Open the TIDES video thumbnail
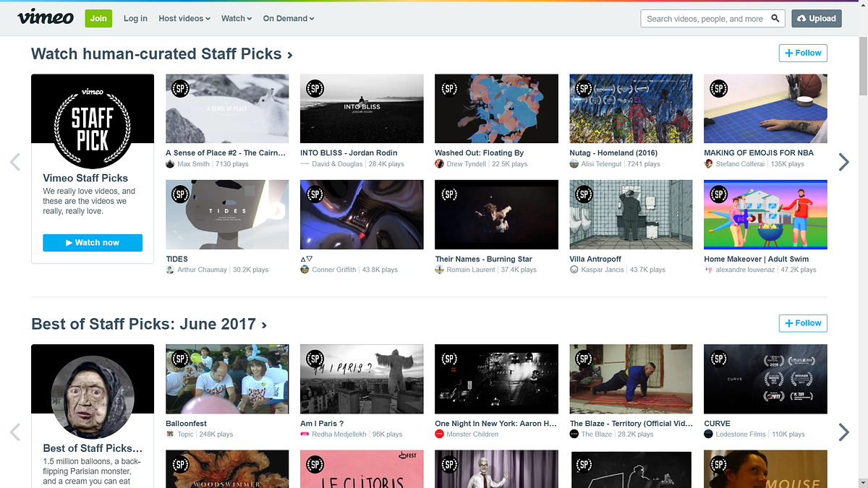This screenshot has width=868, height=488. pos(227,214)
